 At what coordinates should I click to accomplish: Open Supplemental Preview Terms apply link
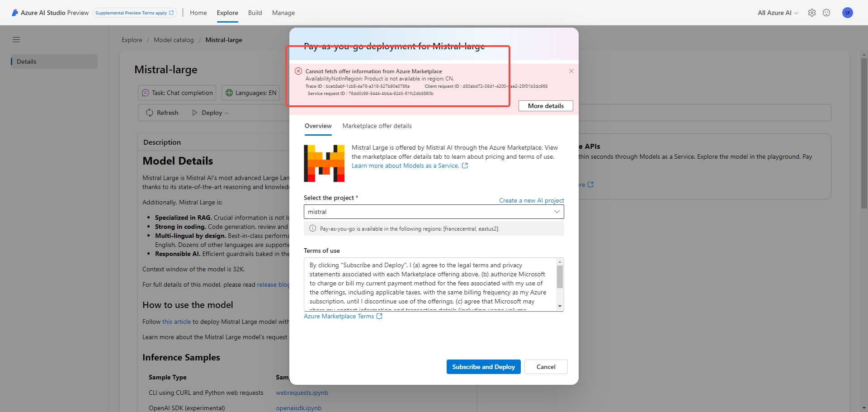(135, 13)
